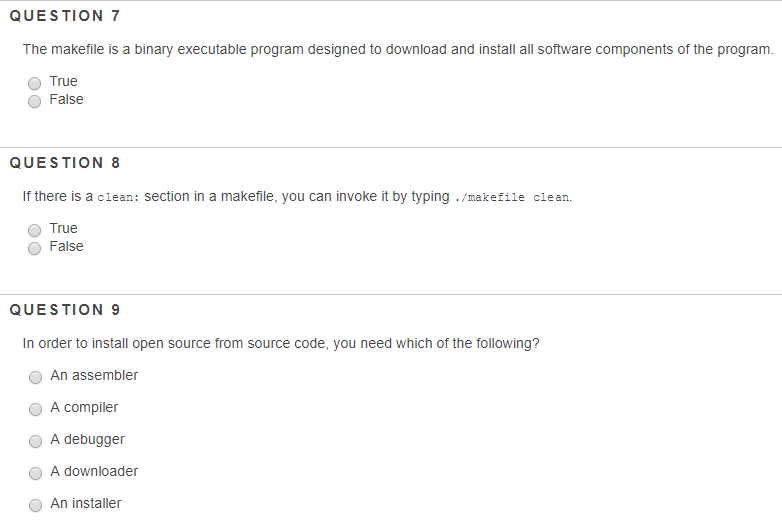Click the 'install open source' question text

(x=281, y=344)
